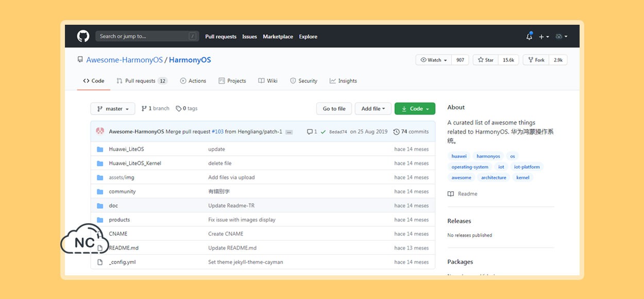Viewport: 644px width, 299px height.
Task: Click the community folder icon
Action: 100,192
